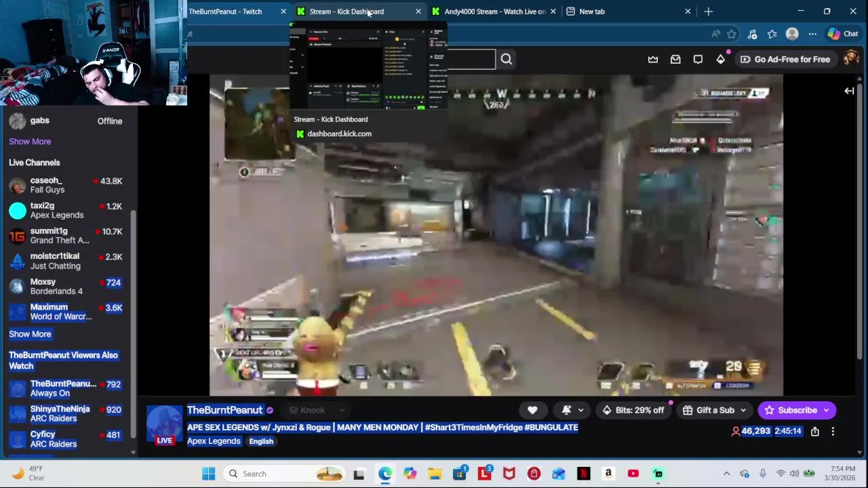Open YouTube red icon in taskbar
Screen dimensions: 868x488
click(x=633, y=474)
